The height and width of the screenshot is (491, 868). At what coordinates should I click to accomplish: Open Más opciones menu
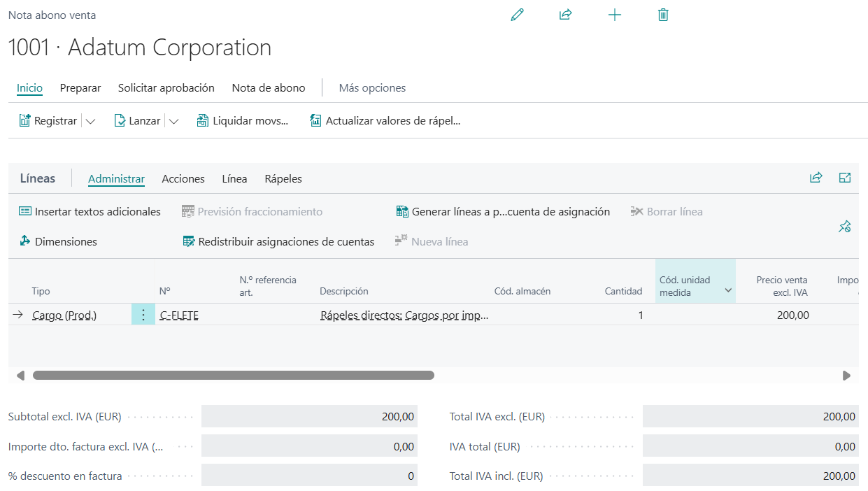[372, 88]
